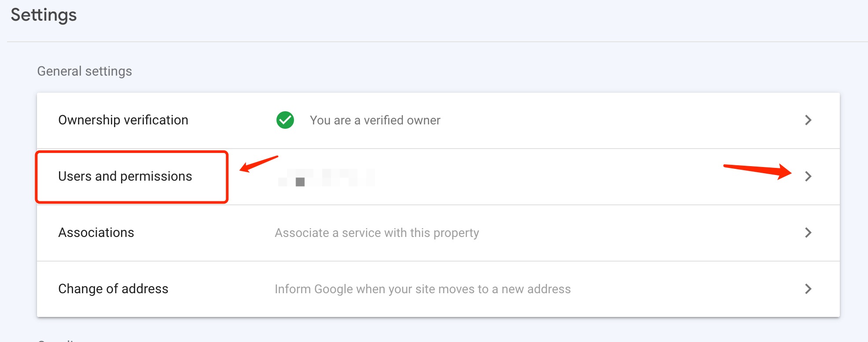Click Associate a service with this property
This screenshot has height=342, width=868.
[376, 233]
